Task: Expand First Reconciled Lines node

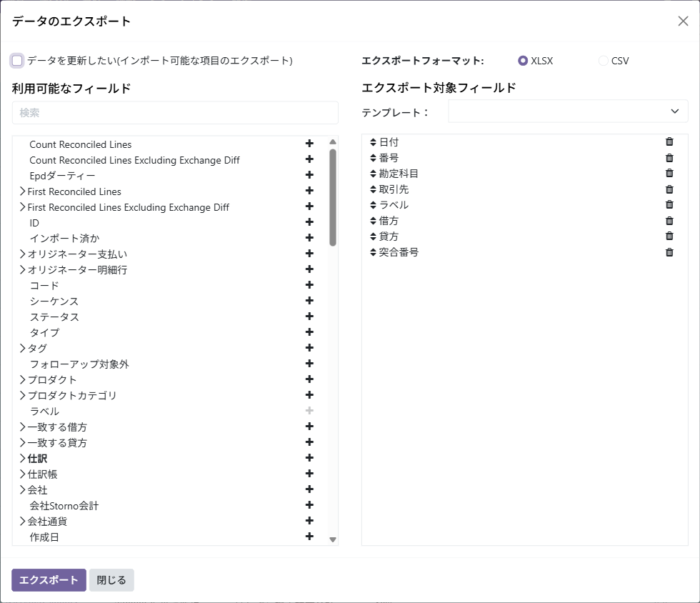Action: coord(22,191)
